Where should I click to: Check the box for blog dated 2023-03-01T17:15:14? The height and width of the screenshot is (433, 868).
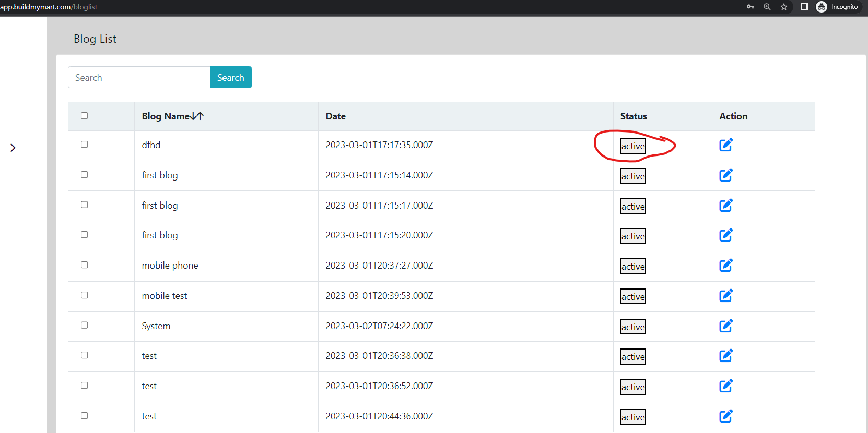coord(84,175)
